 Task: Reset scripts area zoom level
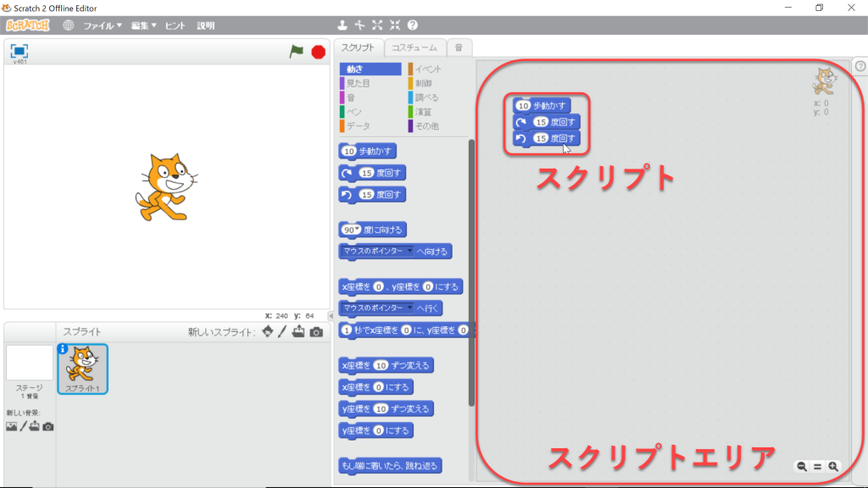tap(818, 467)
